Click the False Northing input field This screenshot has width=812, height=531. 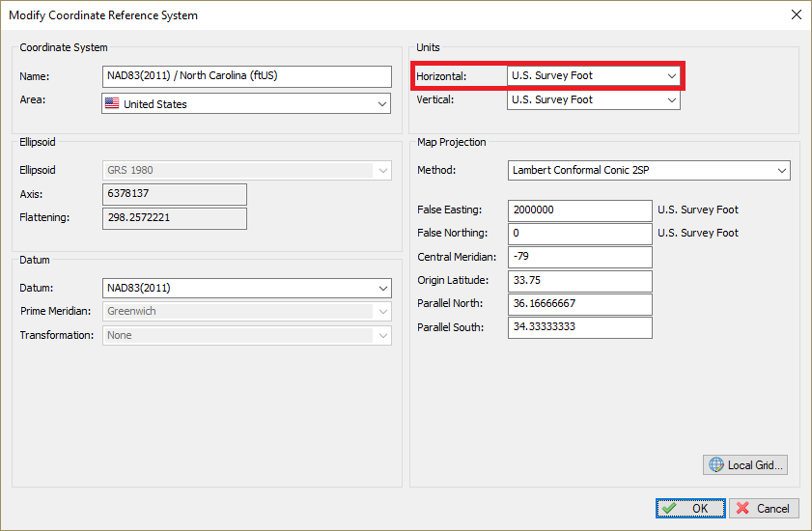tap(579, 234)
